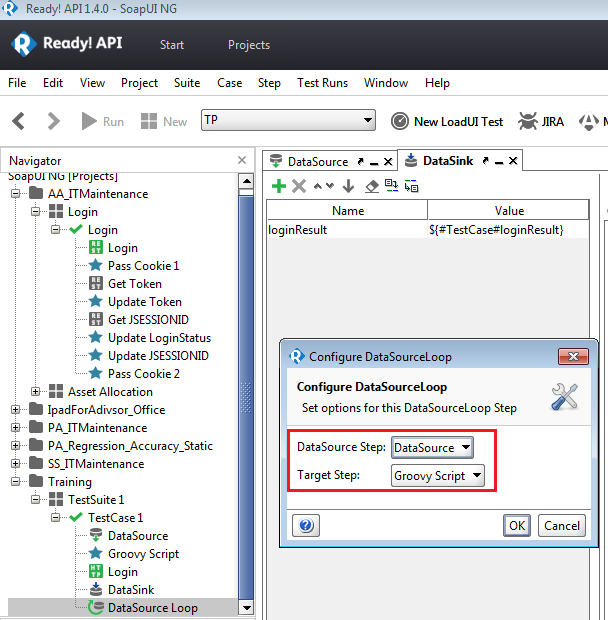Click the DataSink tab's storage icon
608x620 pixels.
pyautogui.click(x=411, y=161)
